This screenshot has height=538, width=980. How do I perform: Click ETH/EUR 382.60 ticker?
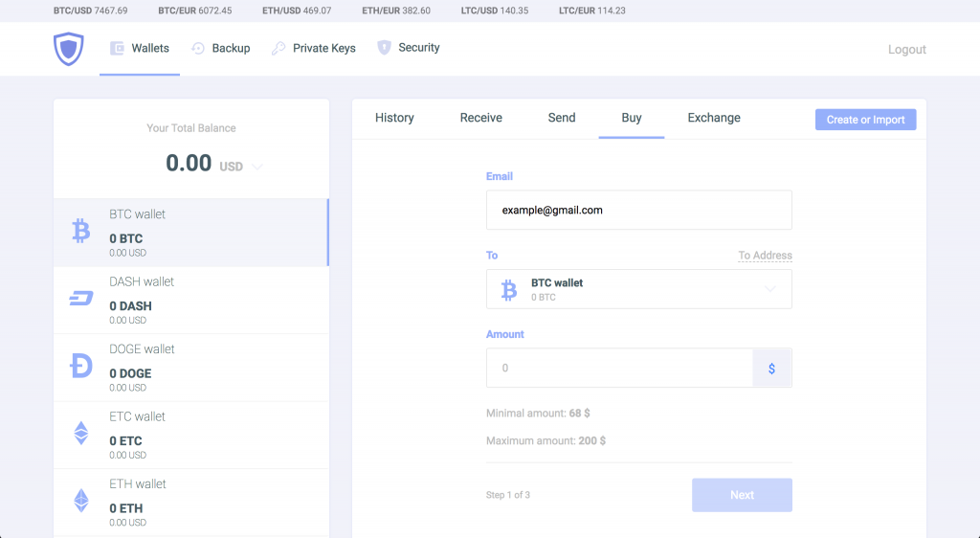pyautogui.click(x=396, y=11)
